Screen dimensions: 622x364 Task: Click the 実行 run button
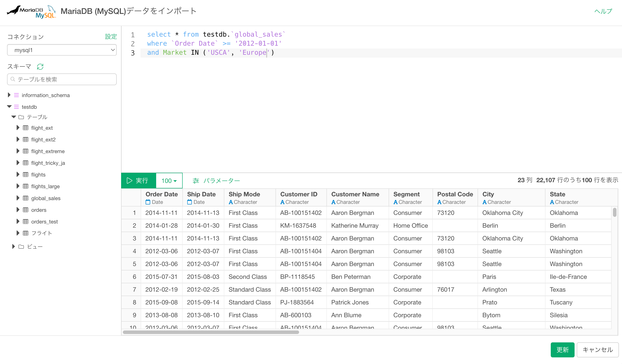pos(139,180)
